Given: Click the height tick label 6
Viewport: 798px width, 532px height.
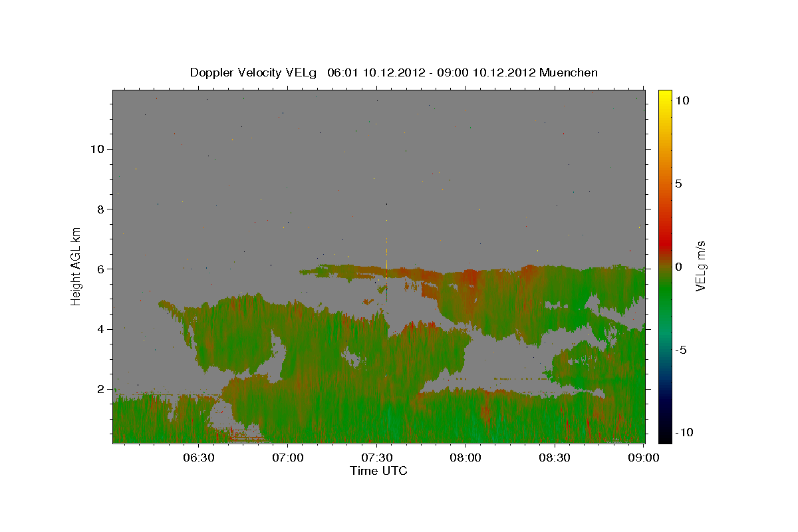Looking at the screenshot, I should pos(101,269).
